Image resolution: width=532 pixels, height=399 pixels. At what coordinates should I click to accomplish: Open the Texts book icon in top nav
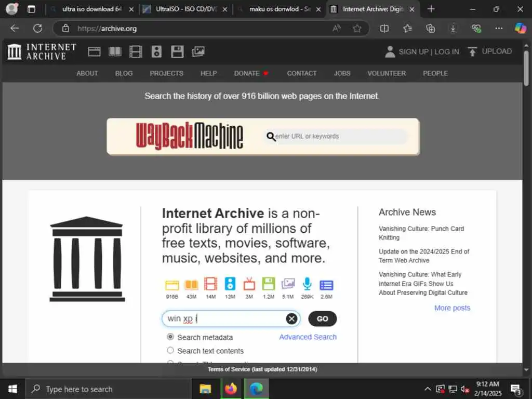tap(115, 51)
